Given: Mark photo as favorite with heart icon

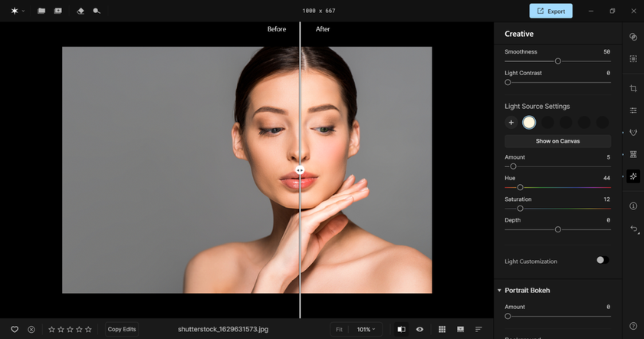Looking at the screenshot, I should [15, 329].
